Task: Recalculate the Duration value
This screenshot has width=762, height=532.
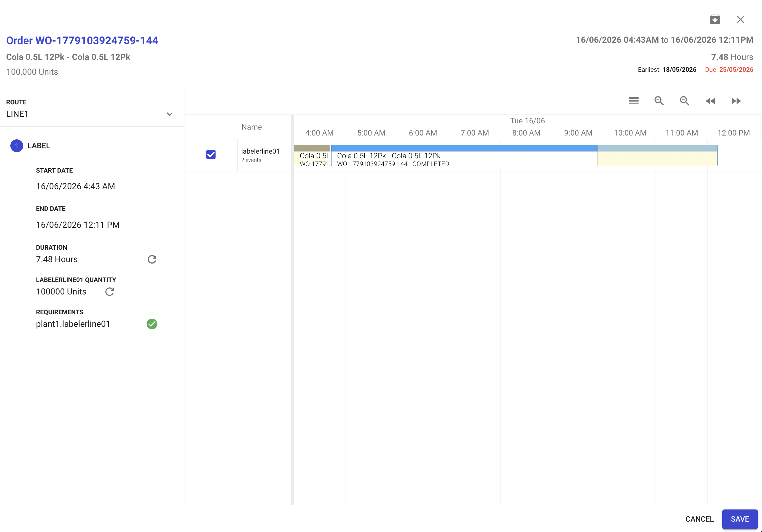Action: coord(152,259)
